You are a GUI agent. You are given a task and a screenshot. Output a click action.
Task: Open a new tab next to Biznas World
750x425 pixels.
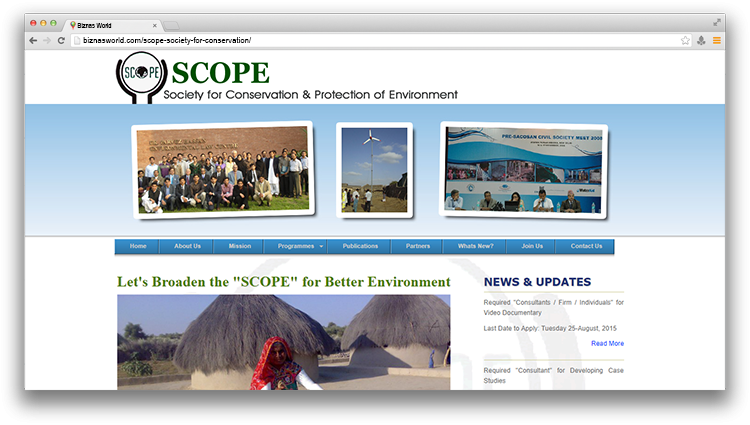click(172, 24)
